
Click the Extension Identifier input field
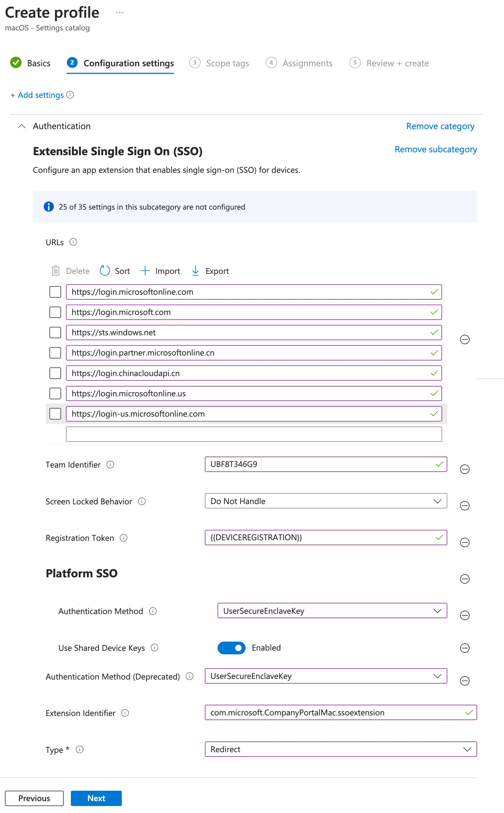point(341,713)
